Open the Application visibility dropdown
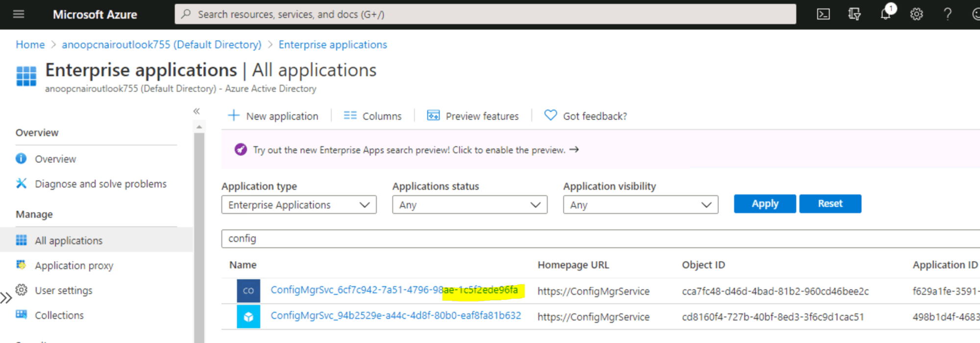This screenshot has width=980, height=343. (x=641, y=205)
